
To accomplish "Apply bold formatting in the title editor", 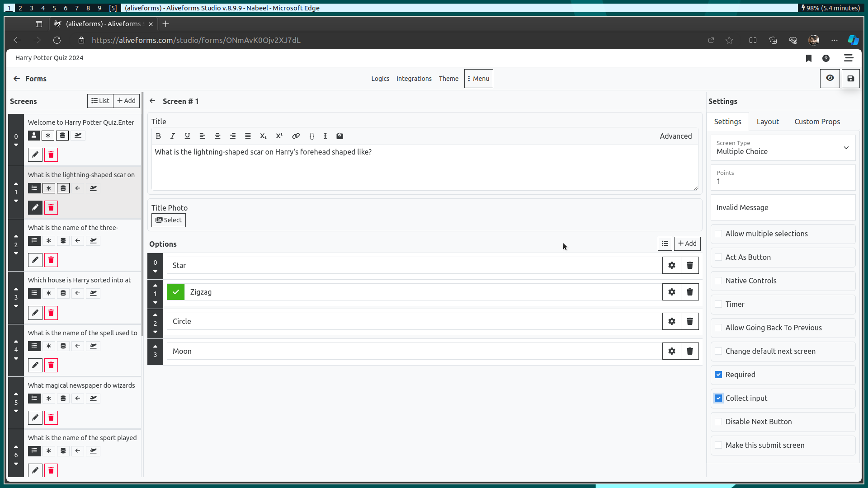I will (158, 136).
